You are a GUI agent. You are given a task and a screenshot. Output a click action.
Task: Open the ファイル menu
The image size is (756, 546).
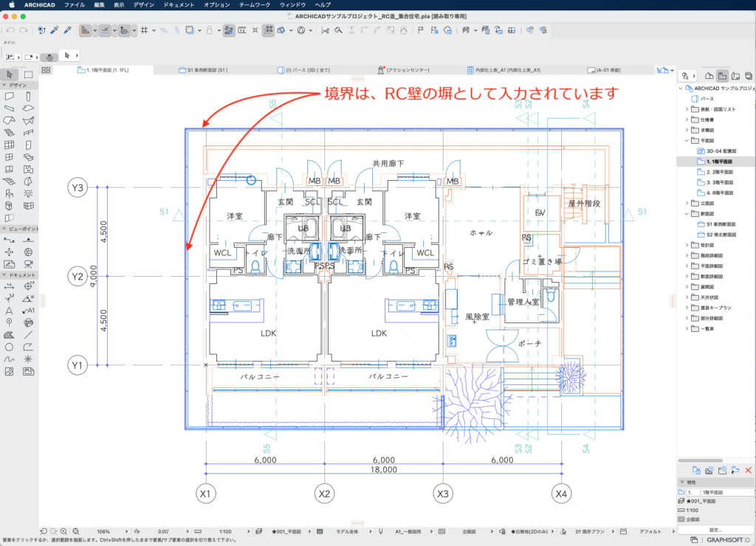click(x=75, y=5)
